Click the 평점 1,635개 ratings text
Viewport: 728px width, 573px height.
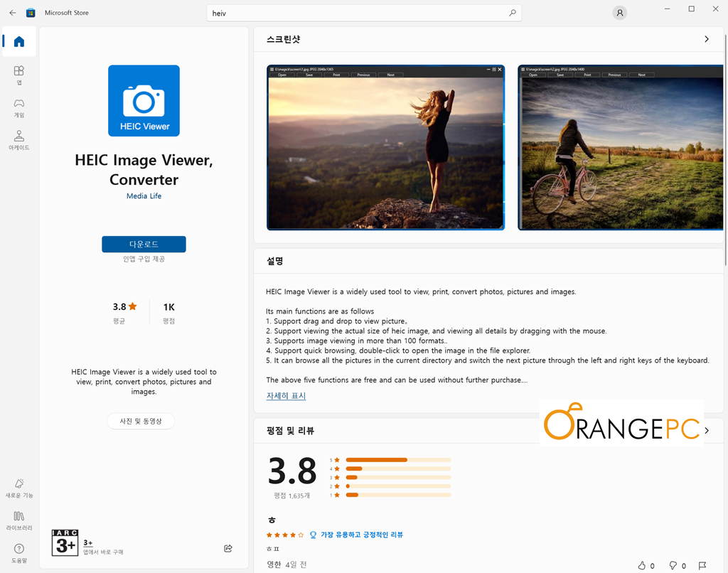coord(291,496)
